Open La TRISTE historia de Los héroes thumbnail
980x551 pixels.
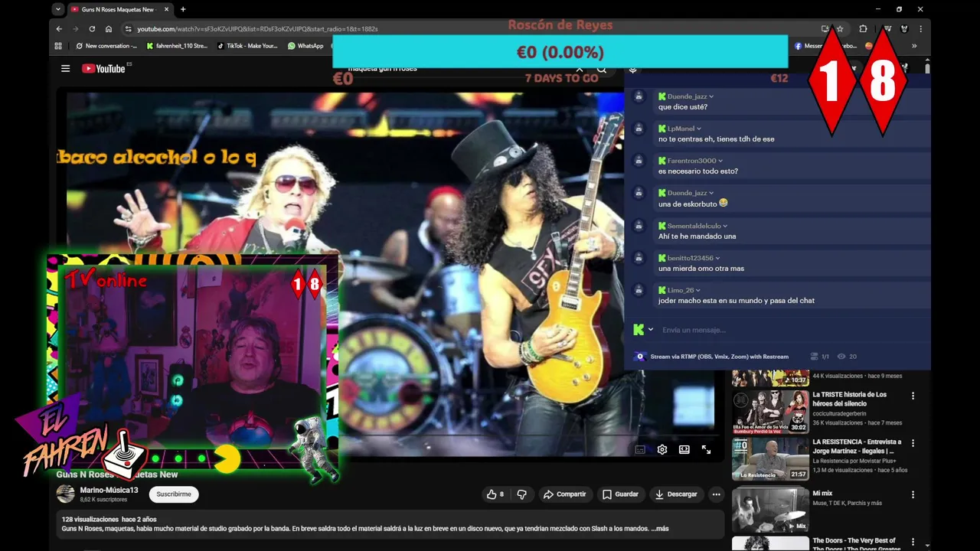coord(770,412)
